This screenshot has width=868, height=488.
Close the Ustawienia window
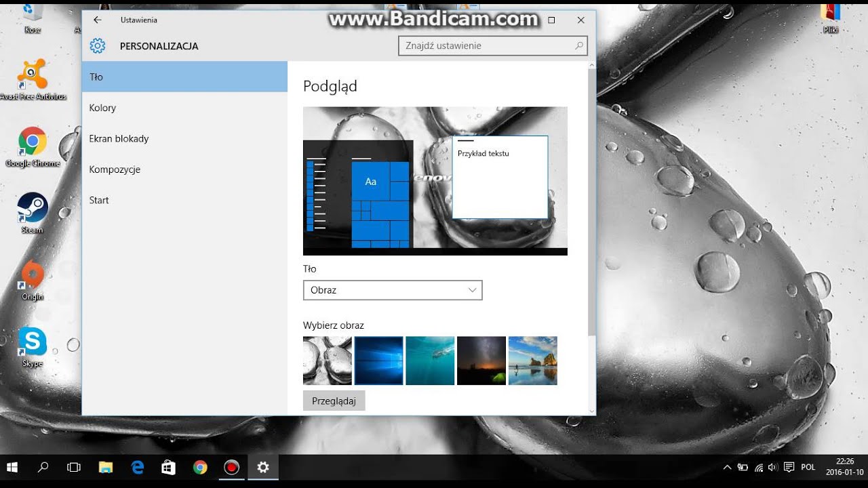580,20
